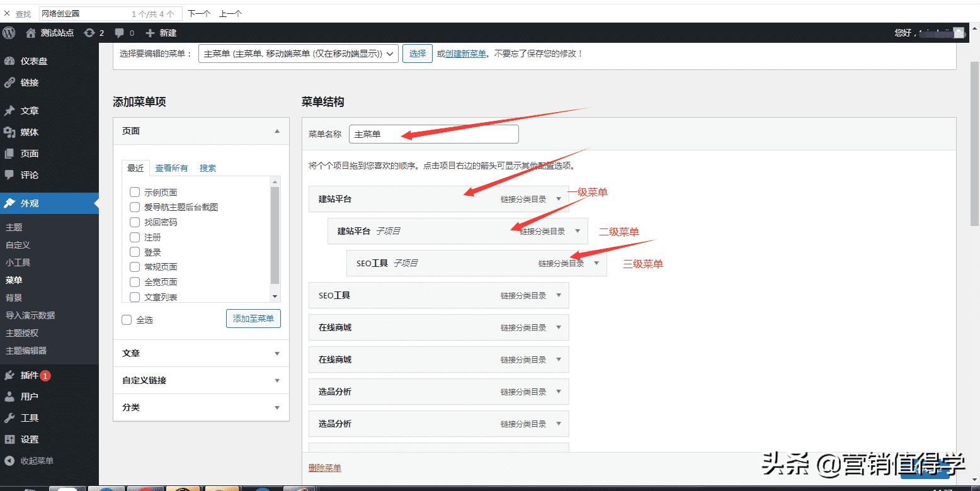Expand the 在线商城 menu item options arrow
Viewport: 980px width, 491px height.
tap(558, 327)
